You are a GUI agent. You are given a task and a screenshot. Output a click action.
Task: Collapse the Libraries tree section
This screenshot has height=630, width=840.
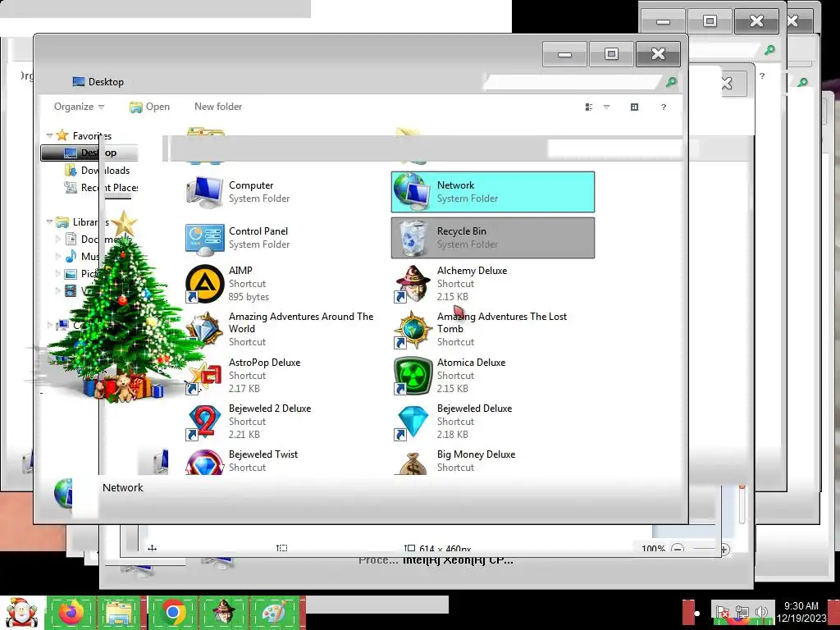[x=50, y=221]
